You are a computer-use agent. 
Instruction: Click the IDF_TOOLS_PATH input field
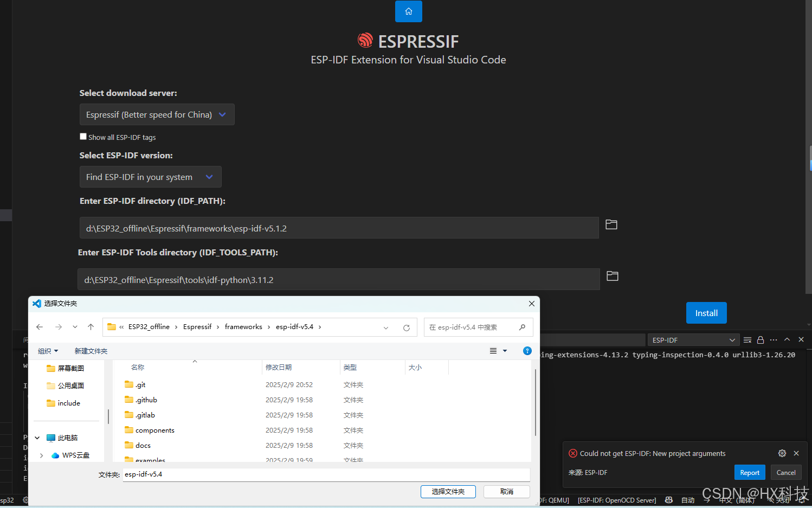click(x=339, y=279)
